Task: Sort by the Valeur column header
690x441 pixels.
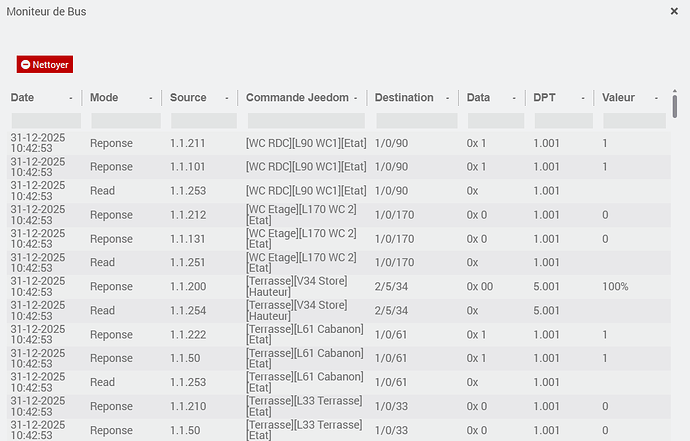Action: coord(618,97)
